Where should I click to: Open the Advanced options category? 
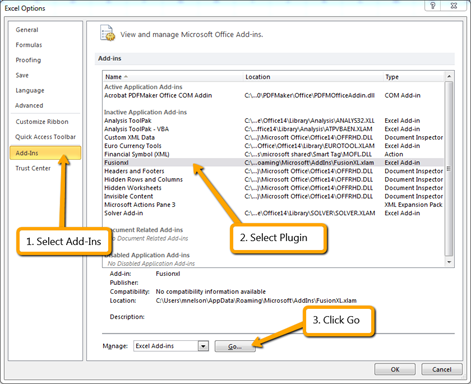29,105
